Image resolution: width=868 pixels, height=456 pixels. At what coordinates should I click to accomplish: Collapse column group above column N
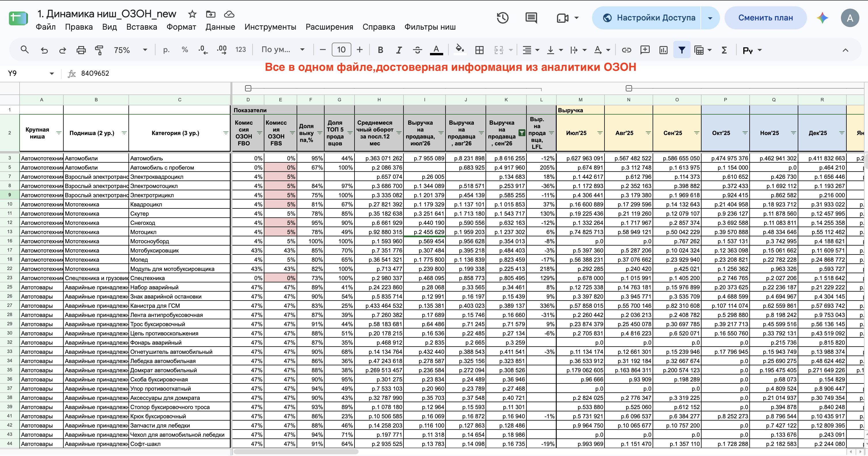pyautogui.click(x=629, y=88)
